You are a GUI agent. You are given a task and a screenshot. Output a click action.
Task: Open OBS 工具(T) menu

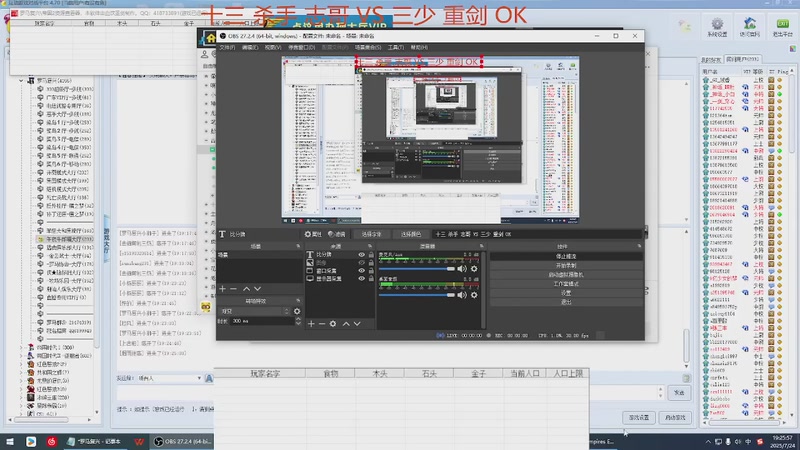[x=395, y=47]
